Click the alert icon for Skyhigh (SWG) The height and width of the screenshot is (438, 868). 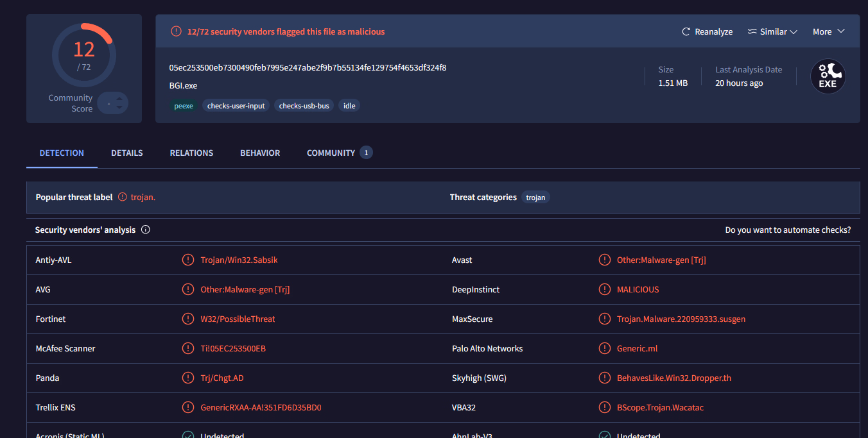tap(605, 378)
